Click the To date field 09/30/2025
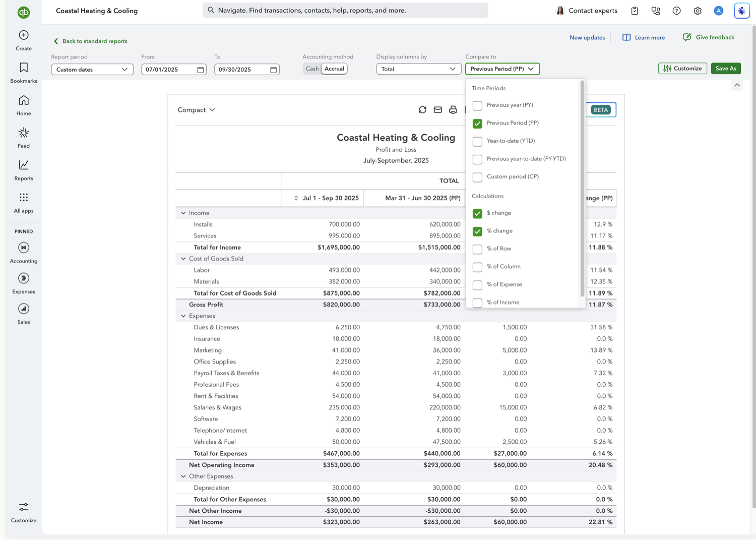 point(246,70)
